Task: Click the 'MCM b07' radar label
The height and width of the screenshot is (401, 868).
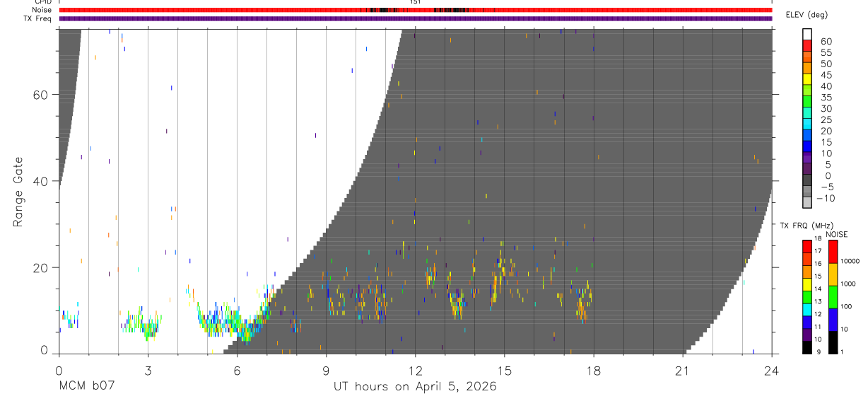Action: (x=87, y=387)
